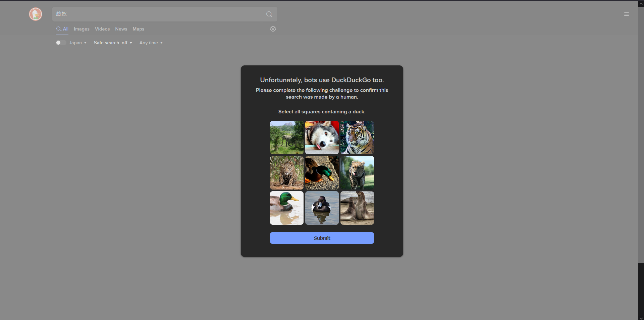Open the Safe search: off dropdown
Viewport: 644px width, 320px height.
coord(113,43)
